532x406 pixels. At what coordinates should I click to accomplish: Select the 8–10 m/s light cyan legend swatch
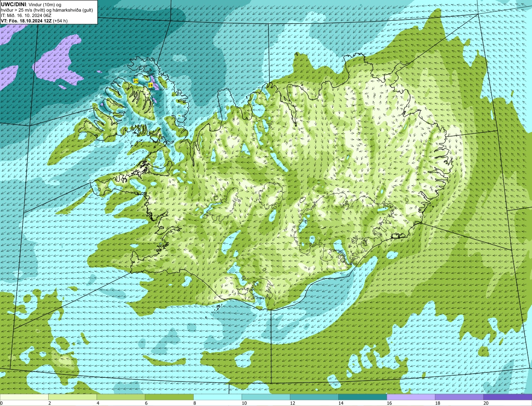click(218, 397)
